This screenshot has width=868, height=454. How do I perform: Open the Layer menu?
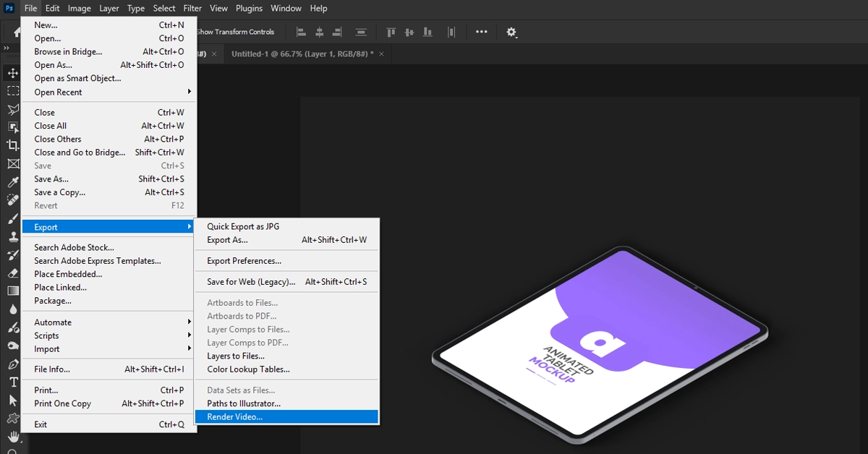coord(109,9)
